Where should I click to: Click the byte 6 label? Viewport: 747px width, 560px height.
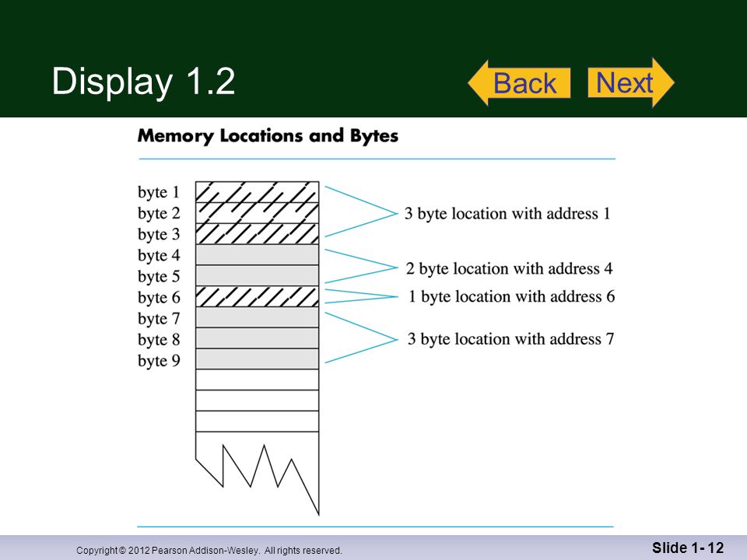tap(159, 298)
